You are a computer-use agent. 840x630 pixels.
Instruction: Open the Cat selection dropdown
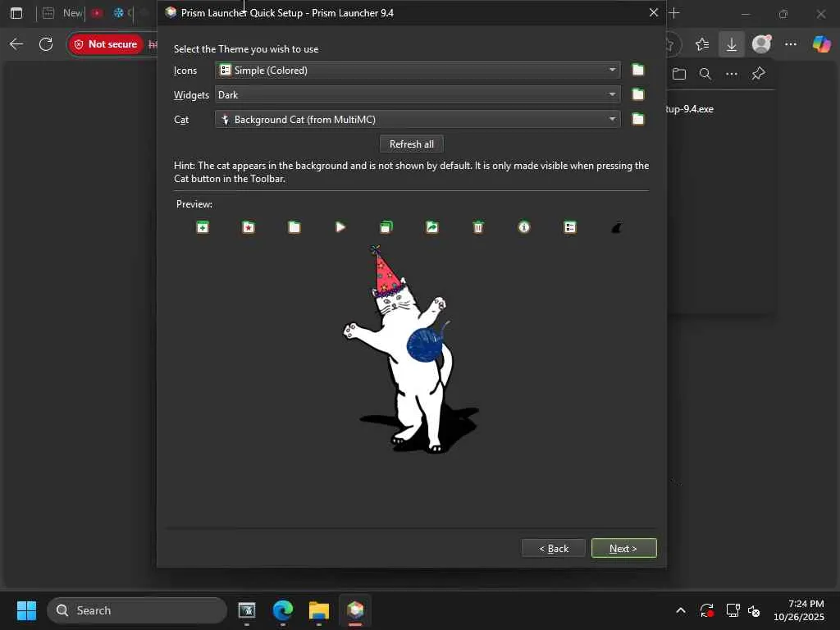click(x=418, y=120)
